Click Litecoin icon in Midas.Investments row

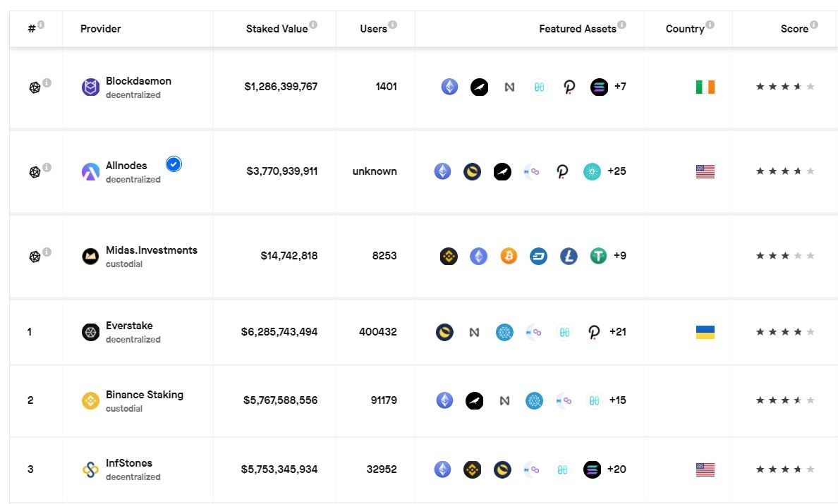568,257
